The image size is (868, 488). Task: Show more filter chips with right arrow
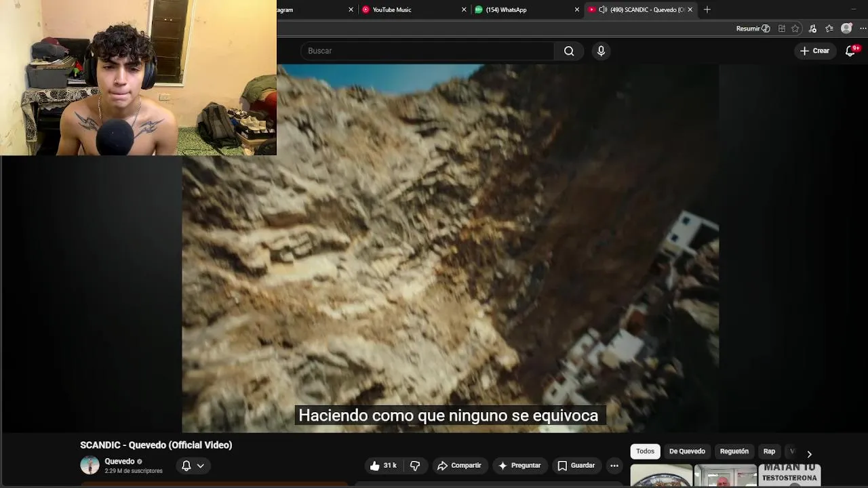[809, 454]
